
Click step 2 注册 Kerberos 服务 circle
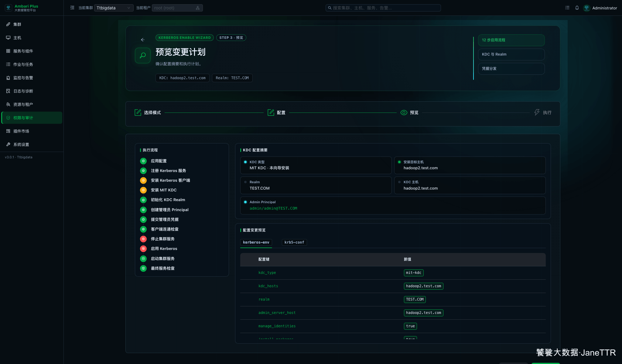point(143,171)
